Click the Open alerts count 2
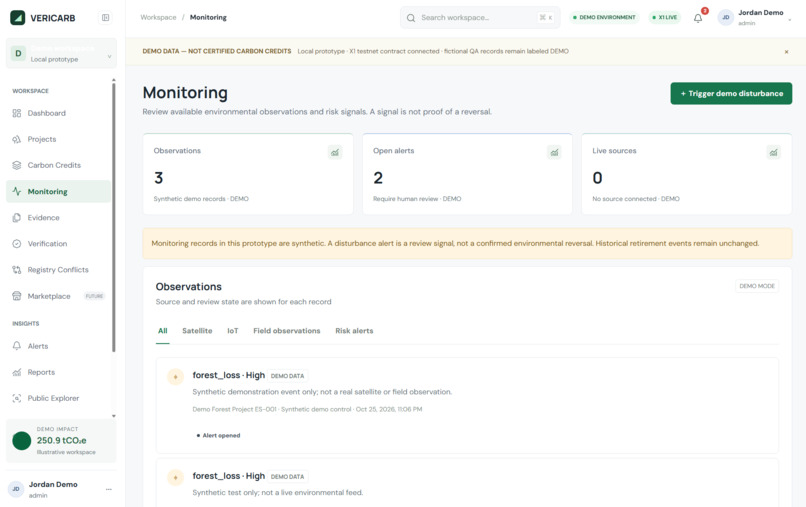The width and height of the screenshot is (806, 507). [378, 178]
